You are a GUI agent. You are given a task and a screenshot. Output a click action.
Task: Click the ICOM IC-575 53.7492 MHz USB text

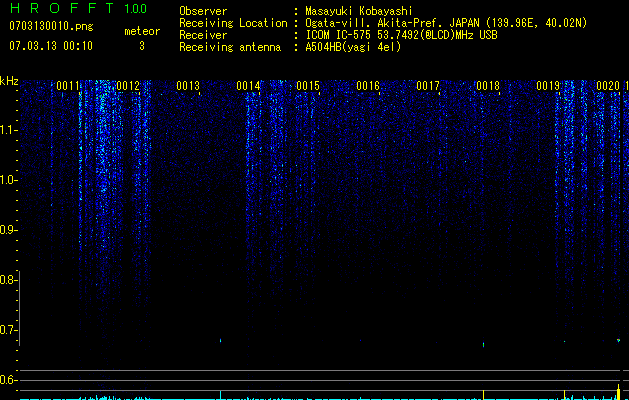coord(401,35)
